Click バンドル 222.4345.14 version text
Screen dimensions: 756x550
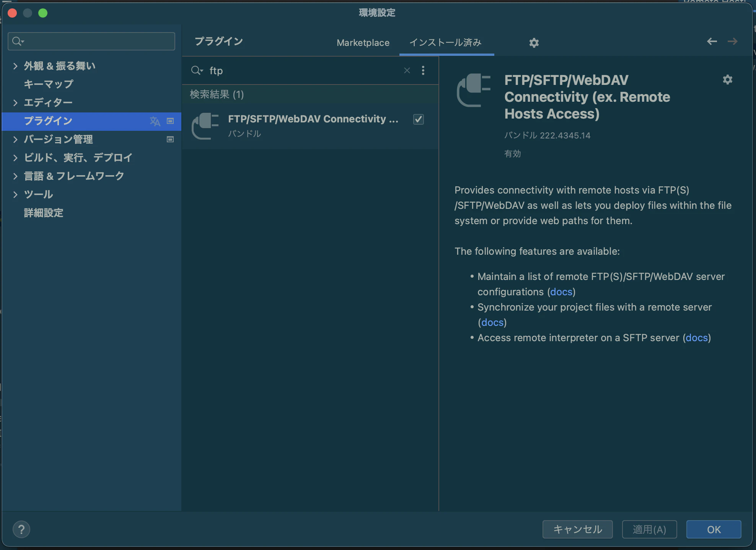(547, 135)
